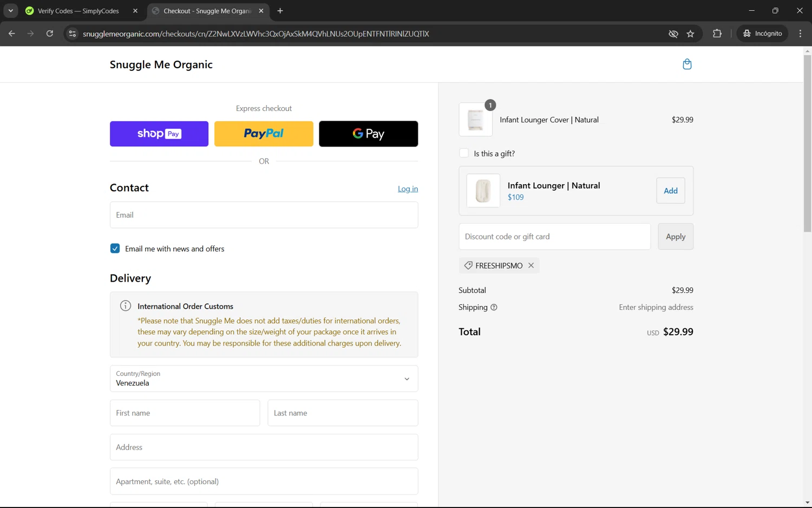Screen dimensions: 812x508
Task: View site information icon in address bar
Action: [x=72, y=34]
